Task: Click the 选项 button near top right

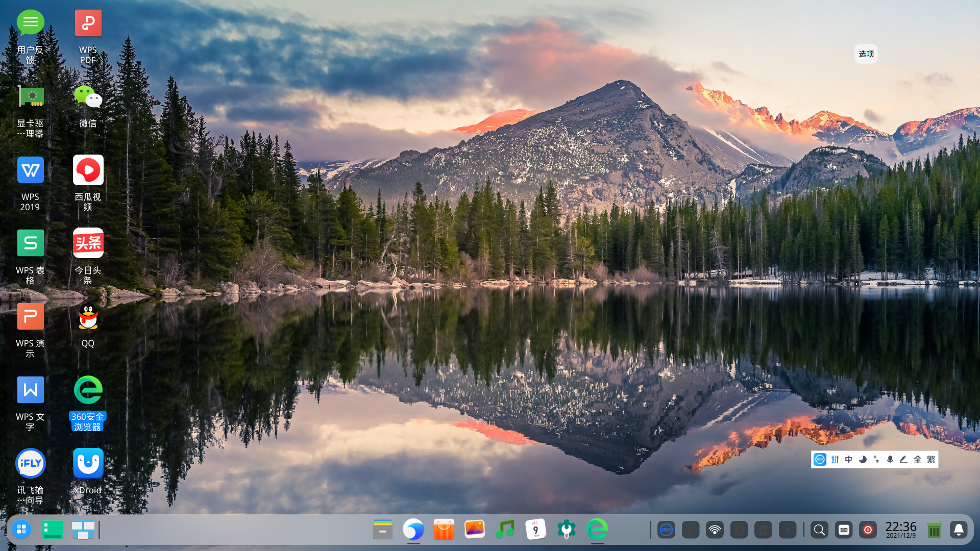Action: (866, 54)
